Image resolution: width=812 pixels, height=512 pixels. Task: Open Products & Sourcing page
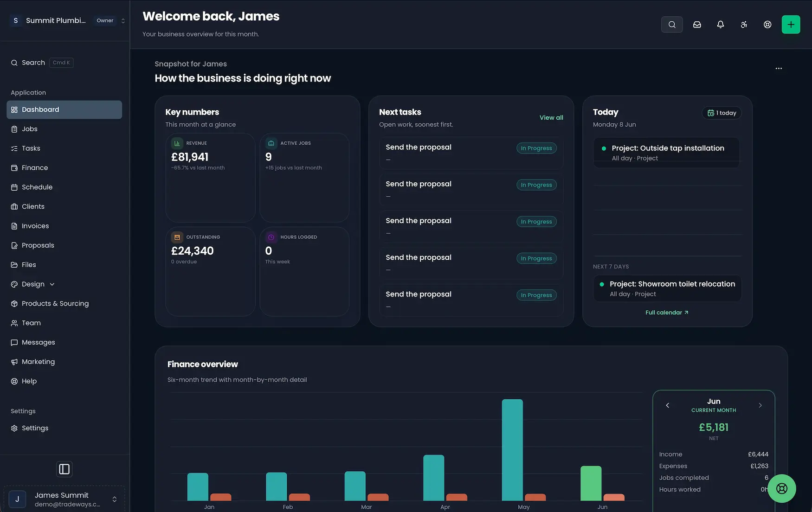64,304
